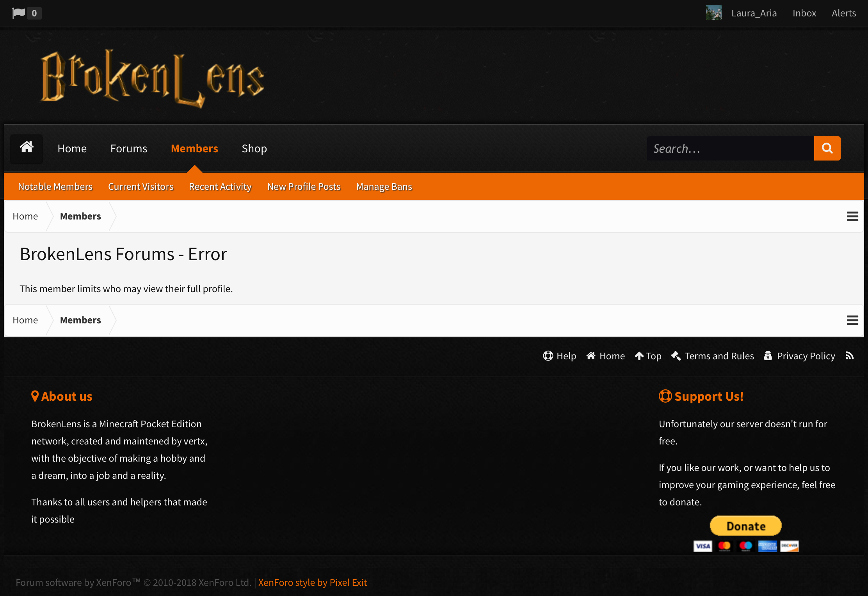
Task: Open the Inbox
Action: pyautogui.click(x=804, y=13)
